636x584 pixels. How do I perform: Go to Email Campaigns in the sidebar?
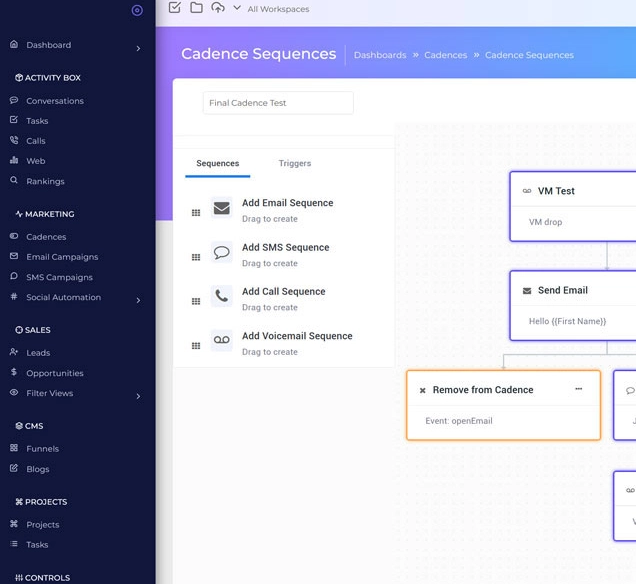point(62,257)
